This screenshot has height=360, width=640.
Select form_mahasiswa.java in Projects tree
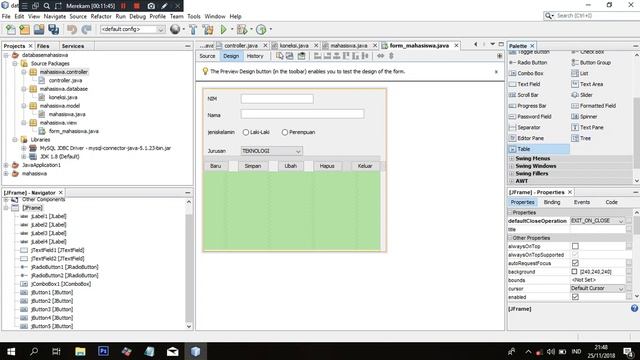(x=74, y=131)
